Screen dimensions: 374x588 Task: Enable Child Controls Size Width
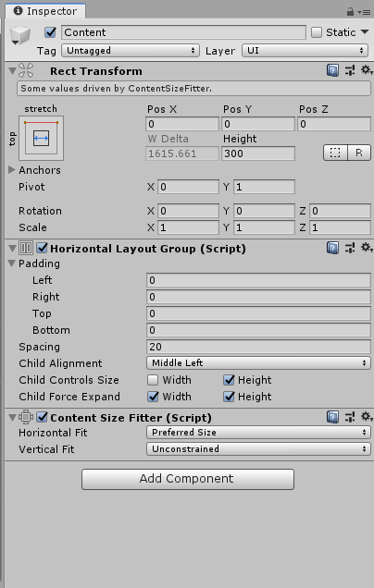[x=153, y=380]
